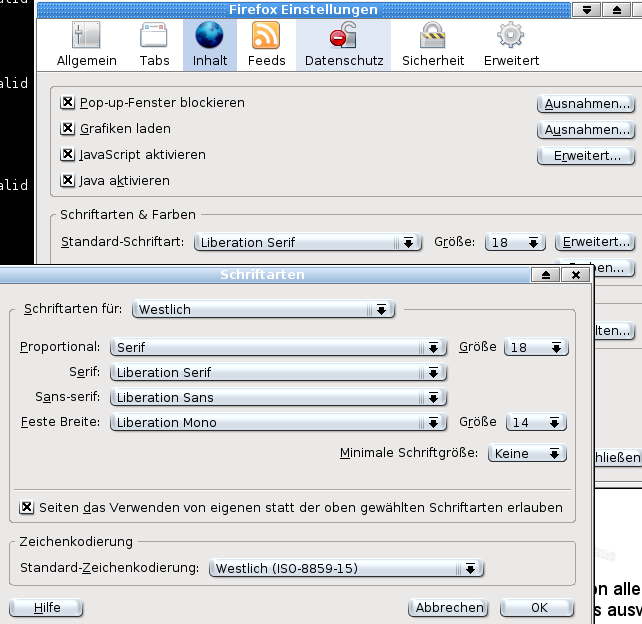The width and height of the screenshot is (642, 624).
Task: Toggle Pop-up-Fenster blockieren checkbox
Action: point(68,103)
